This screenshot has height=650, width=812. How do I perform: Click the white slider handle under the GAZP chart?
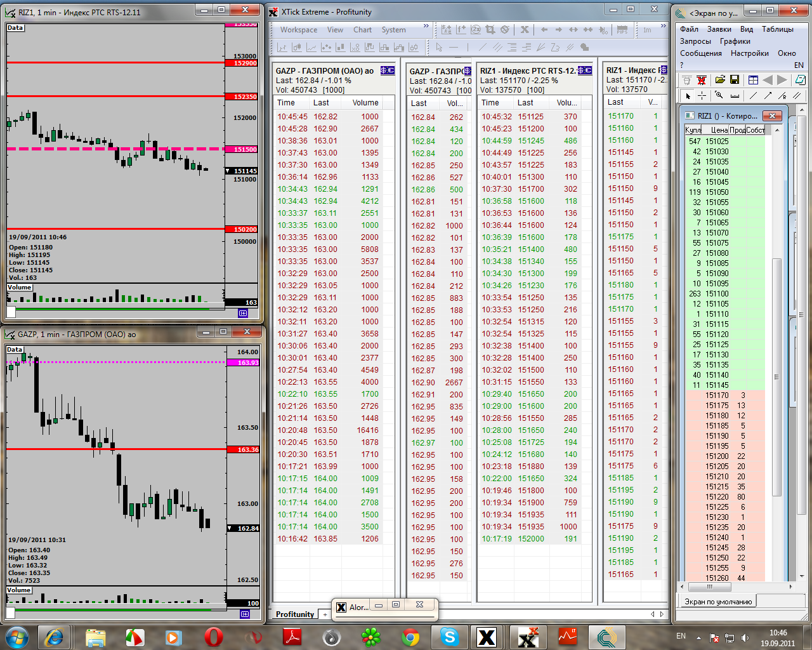pyautogui.click(x=11, y=613)
